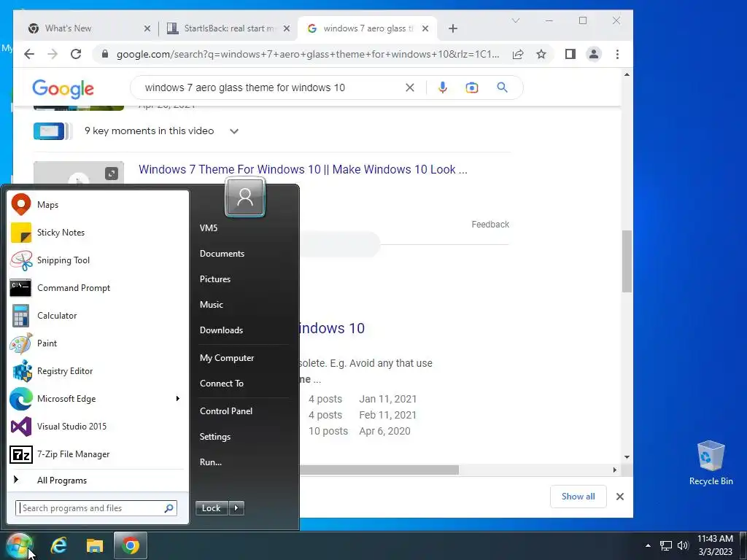747x560 pixels.
Task: Search by voice microphone icon
Action: 443,87
